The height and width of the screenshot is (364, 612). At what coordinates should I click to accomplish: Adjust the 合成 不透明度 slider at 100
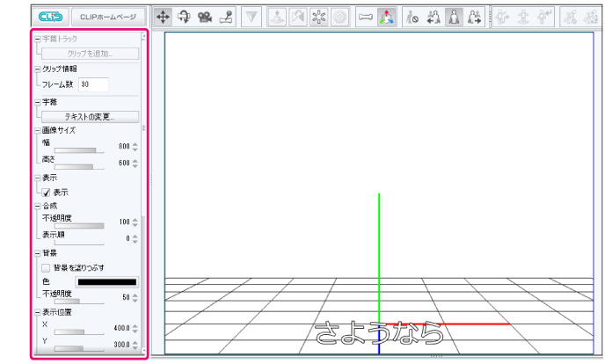tap(79, 226)
